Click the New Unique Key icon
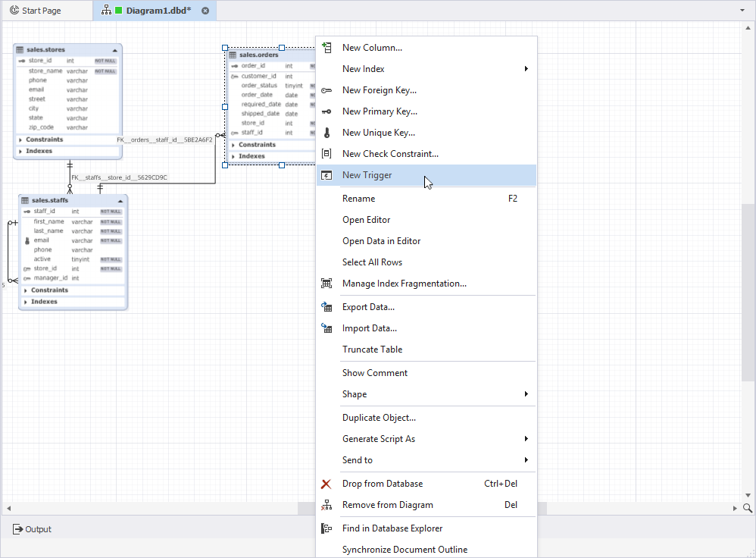Viewport: 756px width, 558px height. (326, 133)
